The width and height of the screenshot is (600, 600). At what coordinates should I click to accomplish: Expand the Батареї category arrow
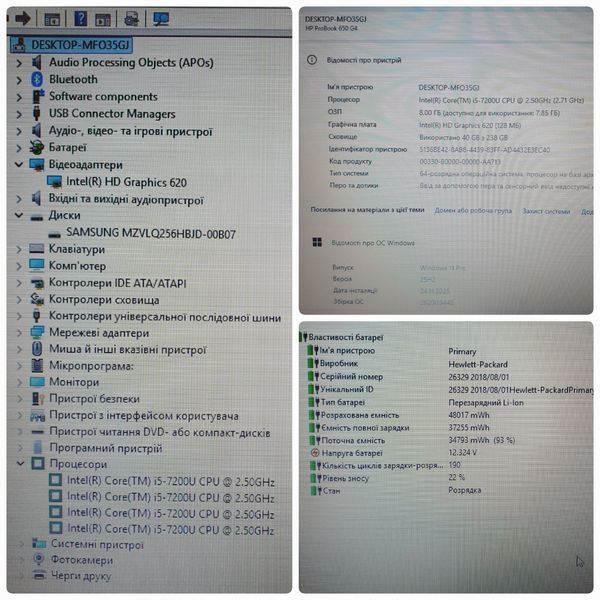point(19,148)
